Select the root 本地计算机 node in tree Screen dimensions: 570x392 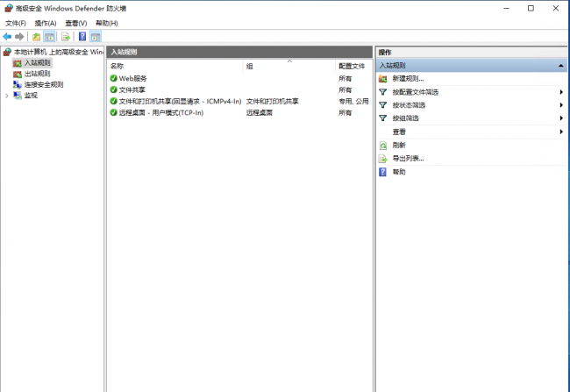point(59,52)
